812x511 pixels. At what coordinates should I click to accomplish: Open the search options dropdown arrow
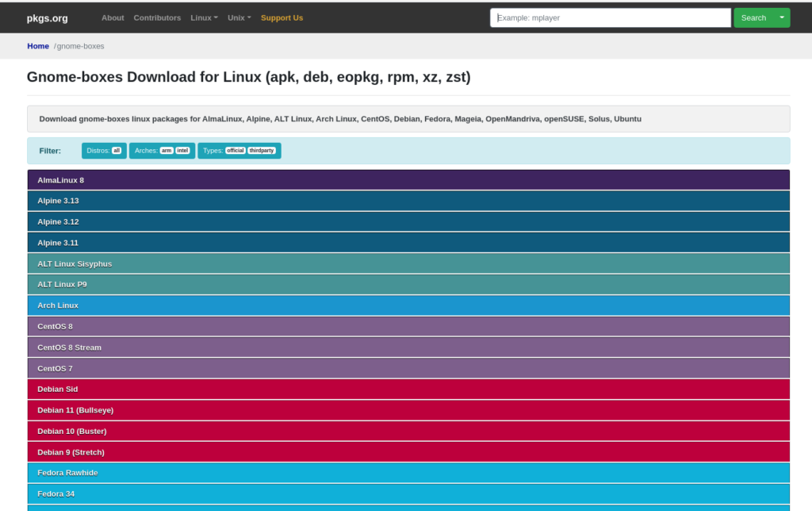pos(782,17)
